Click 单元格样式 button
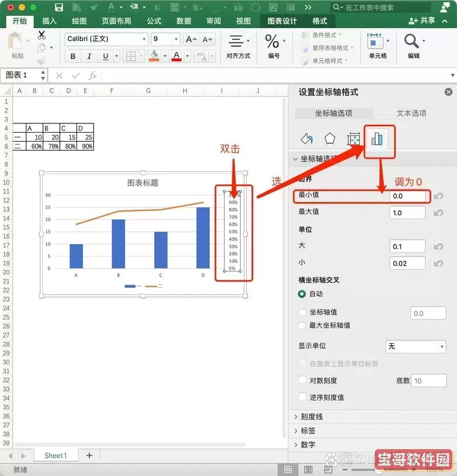This screenshot has height=476, width=457. pos(324,61)
